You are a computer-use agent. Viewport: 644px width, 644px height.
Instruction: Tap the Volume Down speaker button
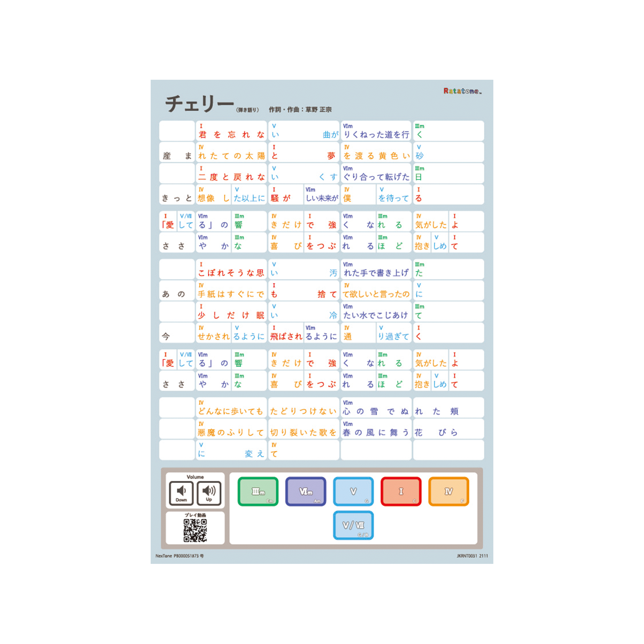click(x=181, y=493)
